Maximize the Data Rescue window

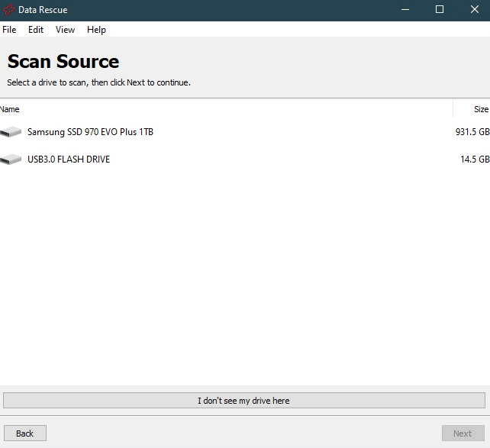[440, 10]
